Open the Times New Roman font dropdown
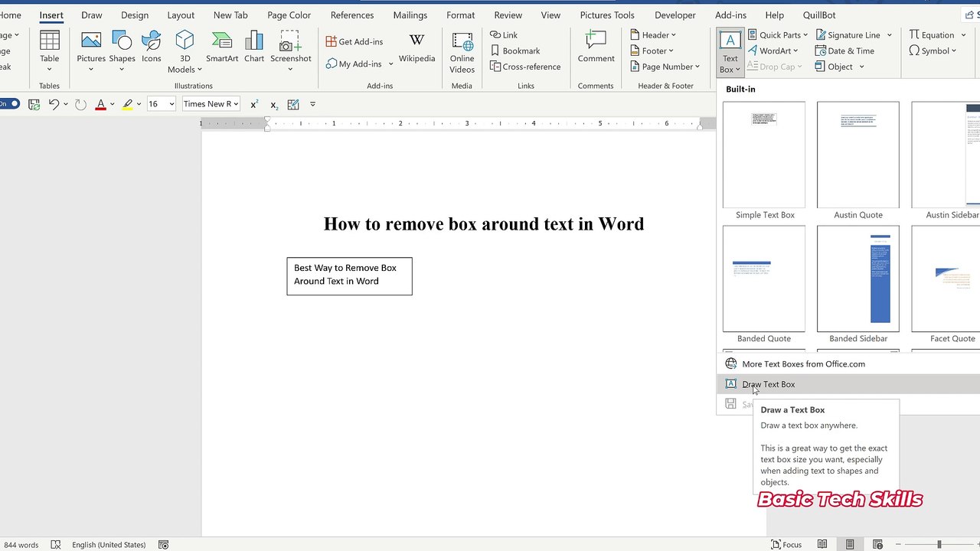The height and width of the screenshot is (551, 980). (x=211, y=104)
